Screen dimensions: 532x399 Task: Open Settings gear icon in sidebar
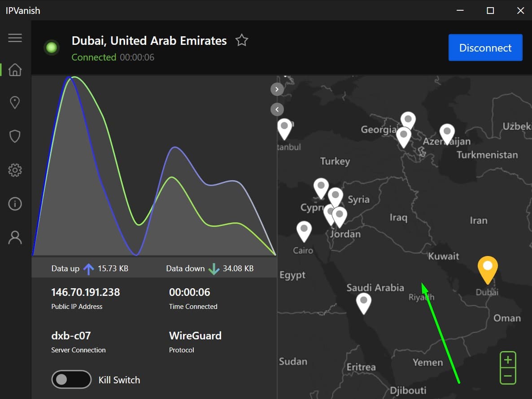click(x=15, y=170)
